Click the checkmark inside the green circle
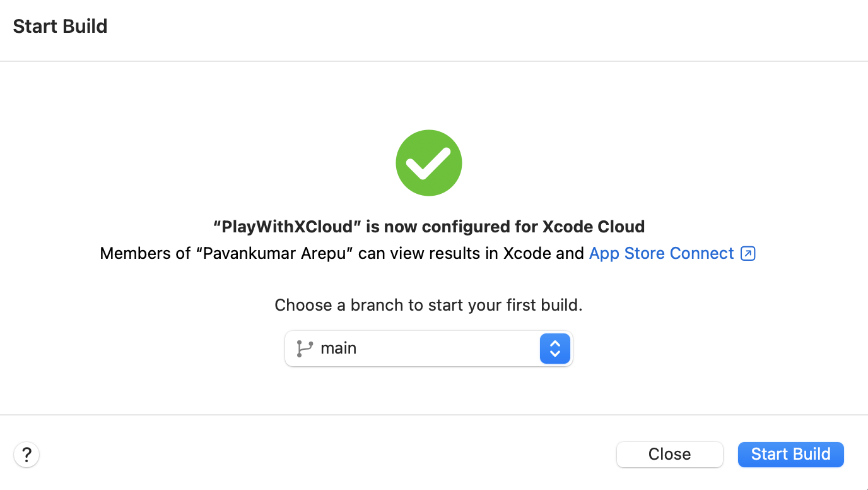868x490 pixels. tap(428, 162)
